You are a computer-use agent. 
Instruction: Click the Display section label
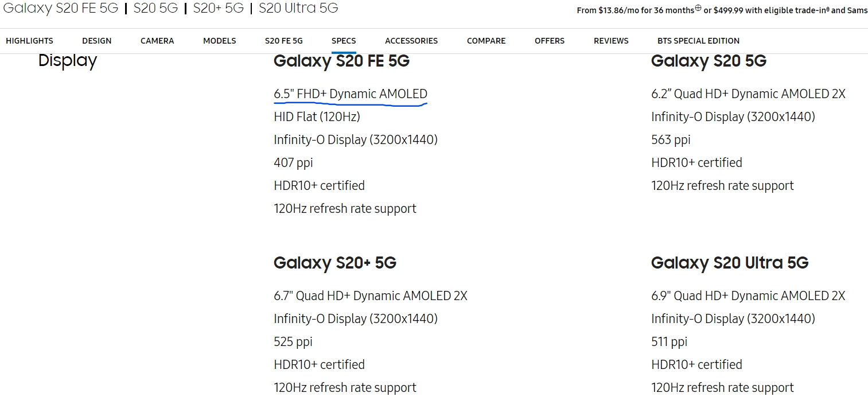(68, 61)
